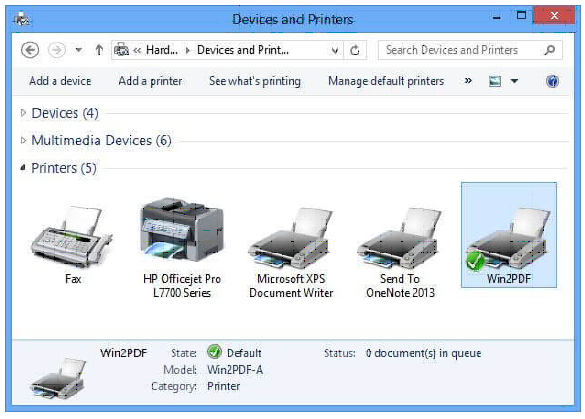Open the address bar history dropdown
The image size is (585, 419).
click(335, 50)
